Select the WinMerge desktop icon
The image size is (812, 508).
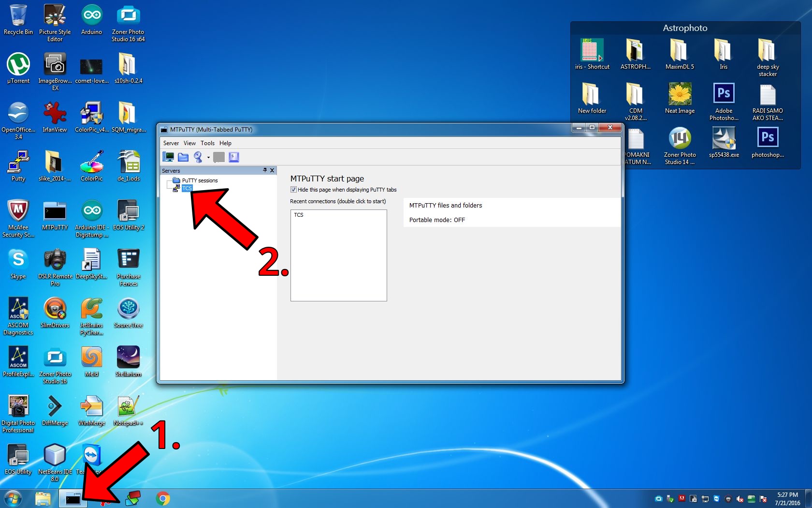coord(92,411)
